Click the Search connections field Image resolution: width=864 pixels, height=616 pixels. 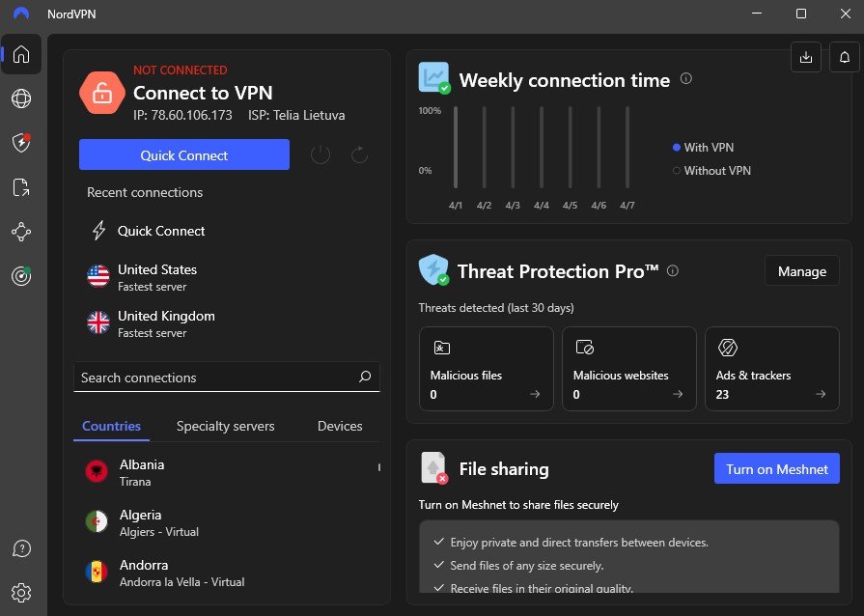tap(227, 377)
